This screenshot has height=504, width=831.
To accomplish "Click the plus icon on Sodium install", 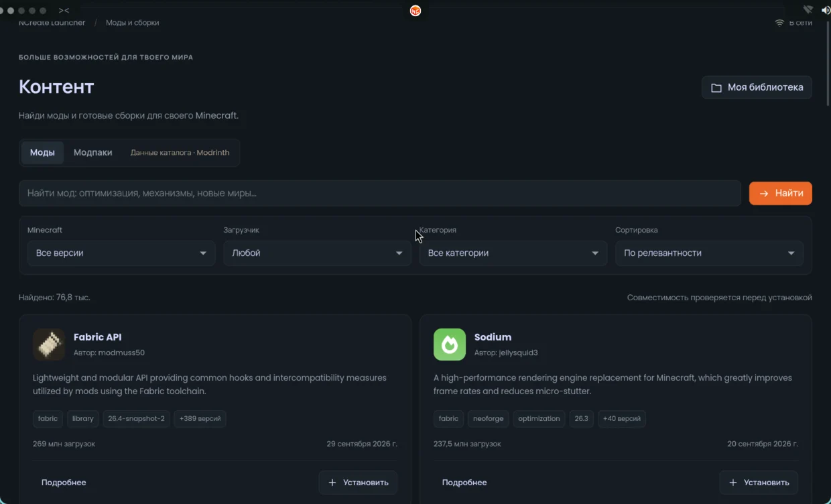I will coord(733,483).
